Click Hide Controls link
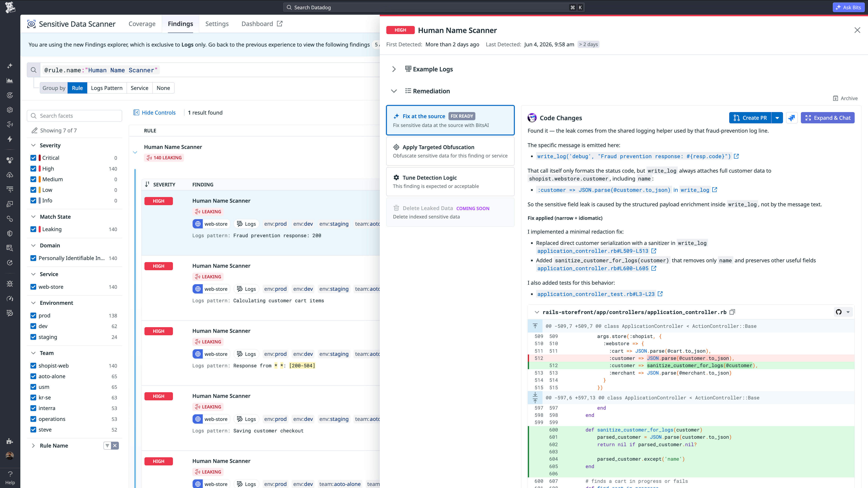This screenshot has width=868, height=488. 155,113
